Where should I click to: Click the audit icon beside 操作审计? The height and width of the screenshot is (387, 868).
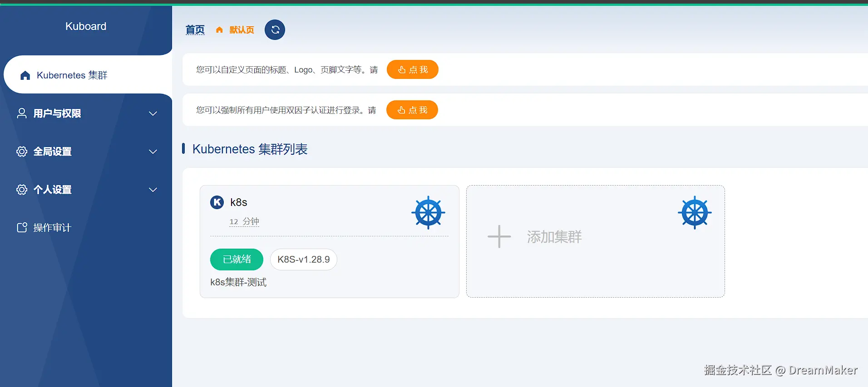[x=22, y=228]
